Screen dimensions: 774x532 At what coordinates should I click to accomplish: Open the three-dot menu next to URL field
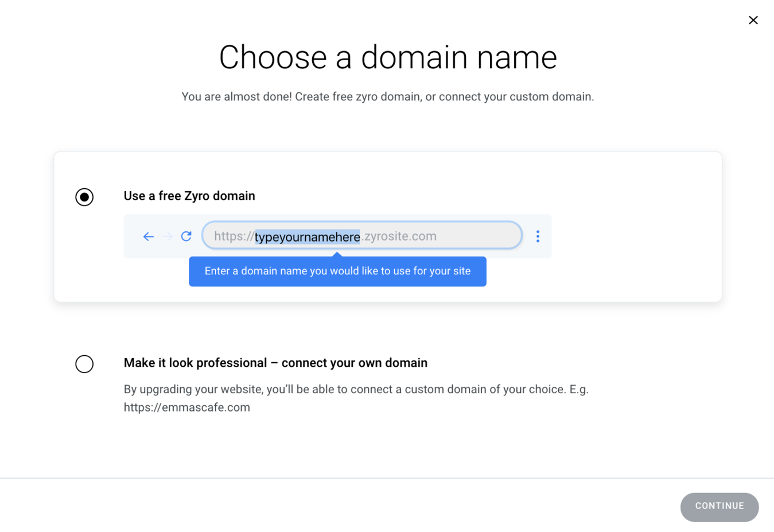pos(538,236)
